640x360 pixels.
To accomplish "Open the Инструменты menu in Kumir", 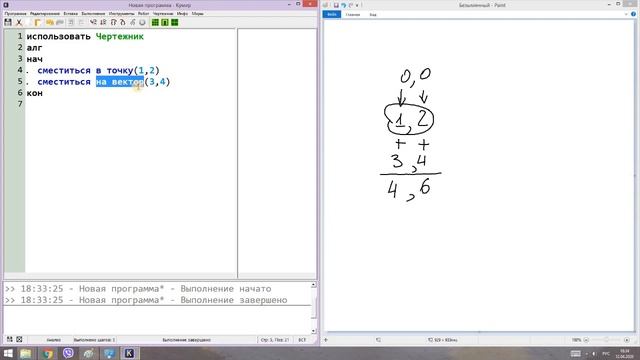I will click(x=122, y=13).
